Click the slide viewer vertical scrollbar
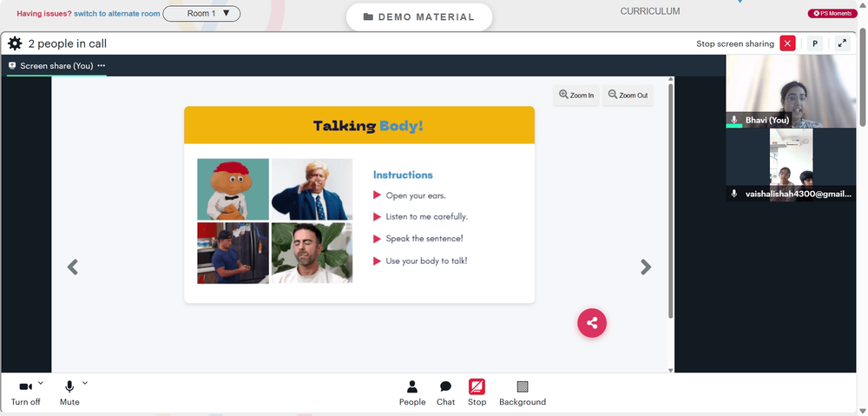The width and height of the screenshot is (868, 416). tap(670, 200)
